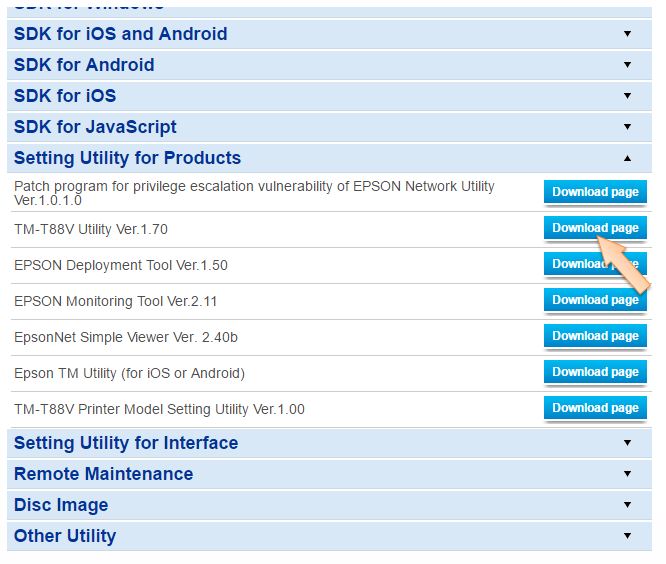Download page for EPSON Network Utility patch
Viewport: 666px width, 564px height.
595,192
